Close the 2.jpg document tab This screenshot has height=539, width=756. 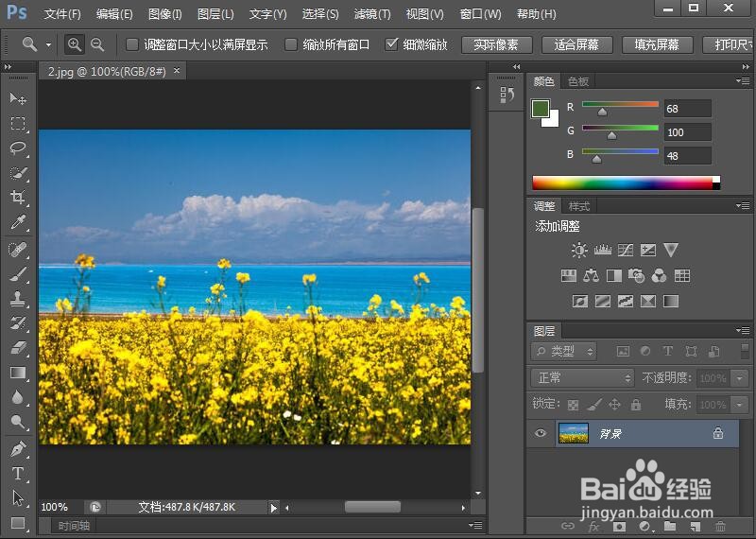177,71
